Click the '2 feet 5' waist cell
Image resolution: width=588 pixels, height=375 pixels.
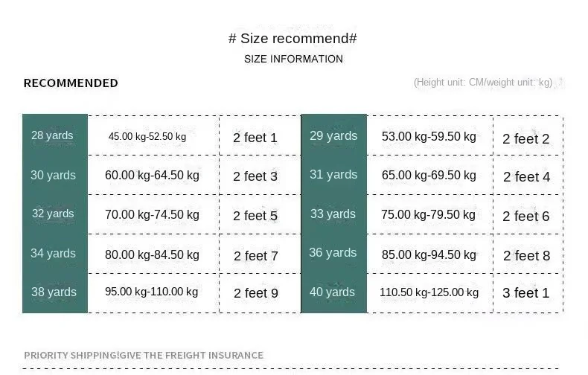(x=255, y=216)
